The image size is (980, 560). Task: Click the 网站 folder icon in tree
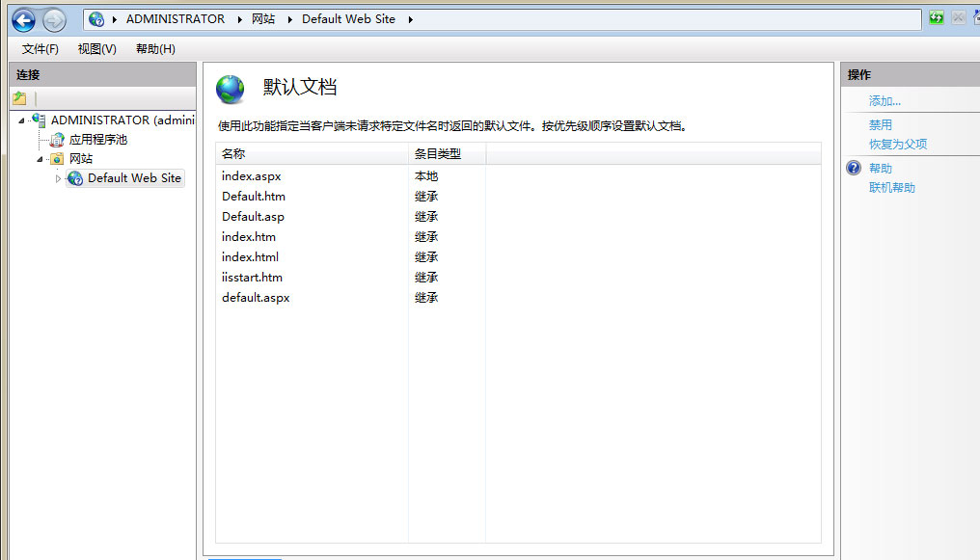[57, 159]
